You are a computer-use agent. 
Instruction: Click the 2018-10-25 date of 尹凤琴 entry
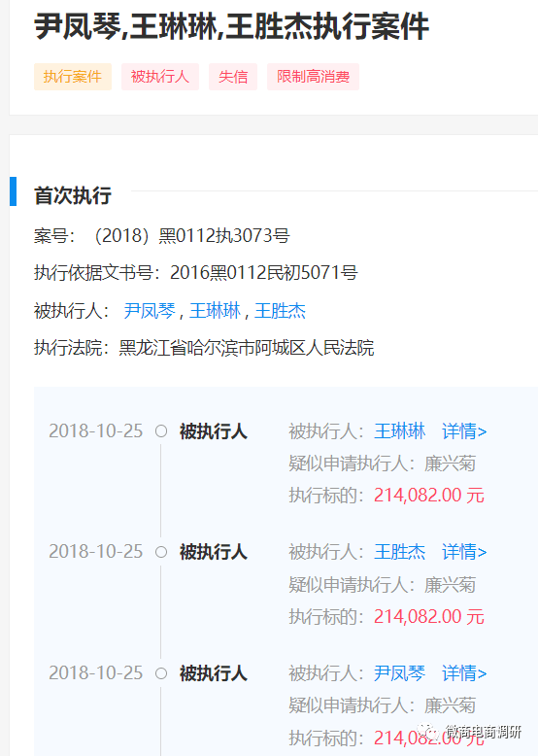[x=96, y=673]
